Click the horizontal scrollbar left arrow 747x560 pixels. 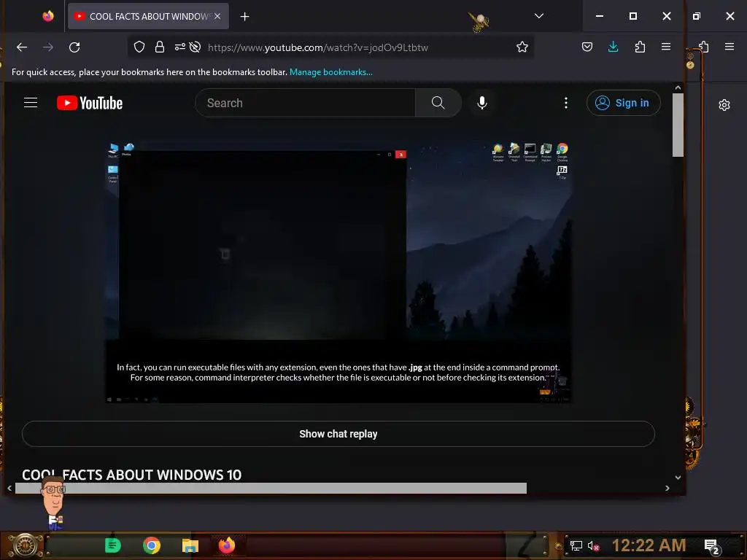9,488
